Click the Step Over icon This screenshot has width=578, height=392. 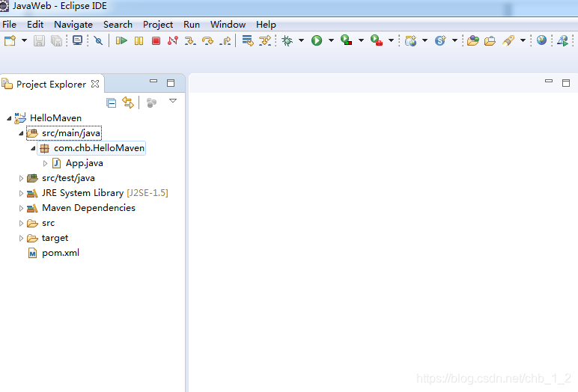coord(208,40)
